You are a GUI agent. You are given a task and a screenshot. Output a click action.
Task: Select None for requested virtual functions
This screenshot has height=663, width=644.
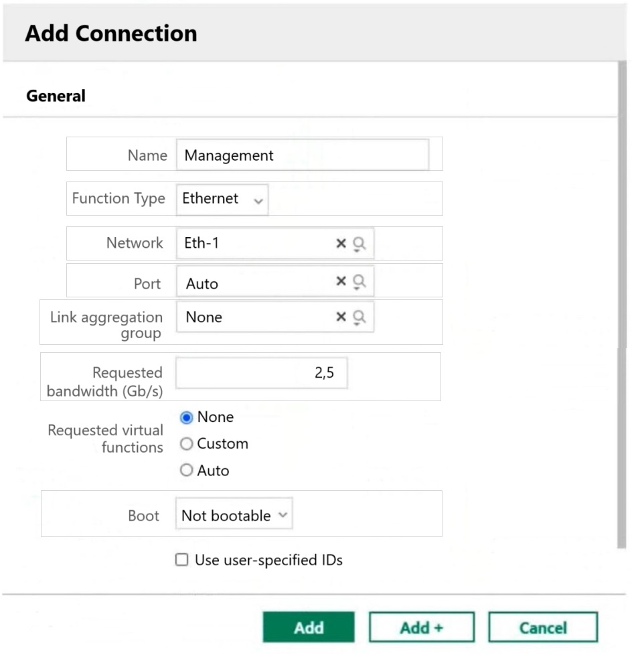(x=186, y=417)
